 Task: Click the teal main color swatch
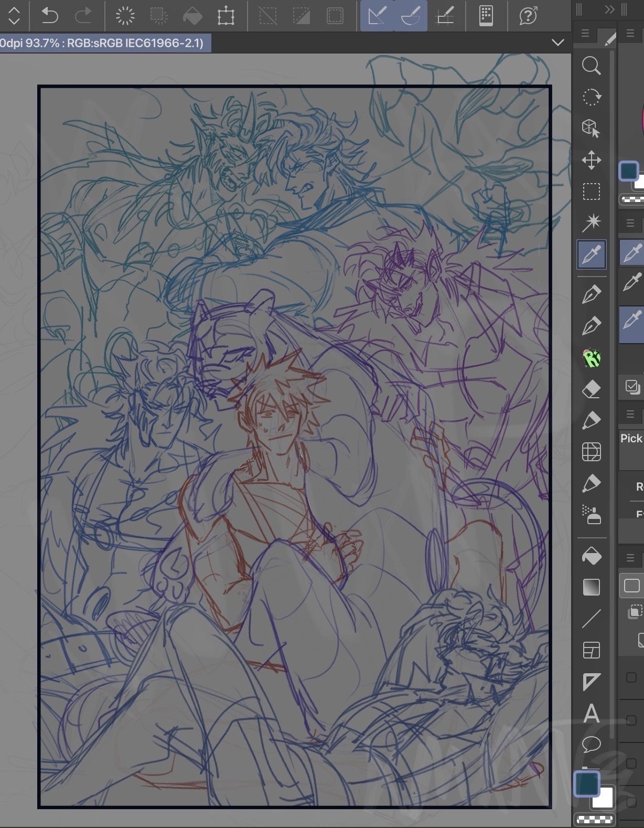click(586, 783)
